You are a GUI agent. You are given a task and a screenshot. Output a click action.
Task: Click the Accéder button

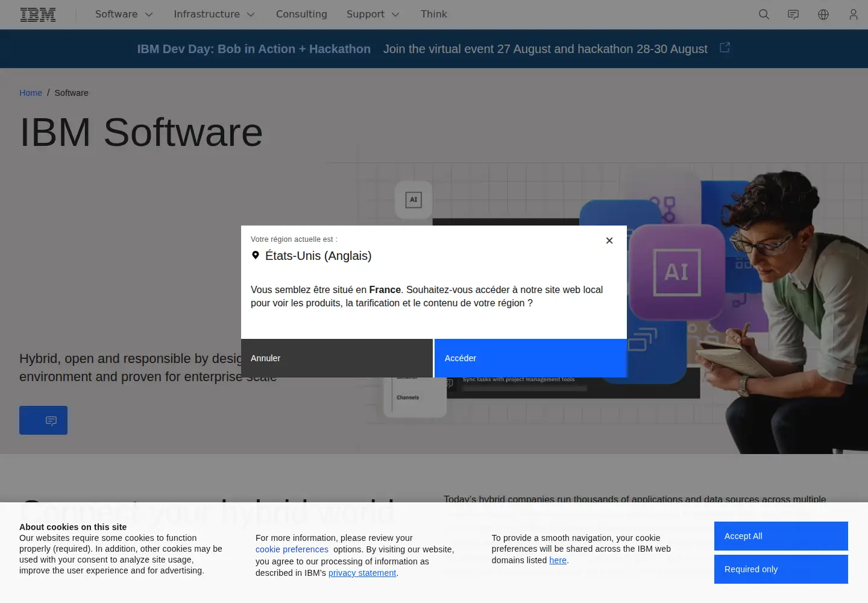530,358
